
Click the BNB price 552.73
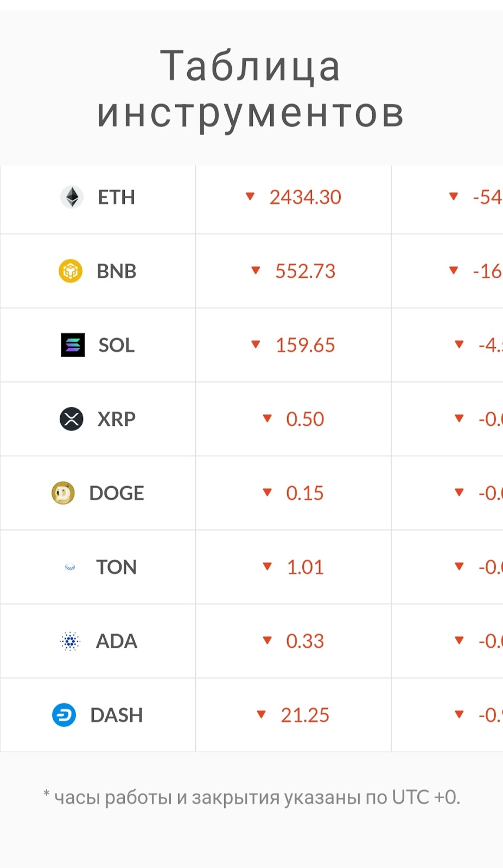305,271
